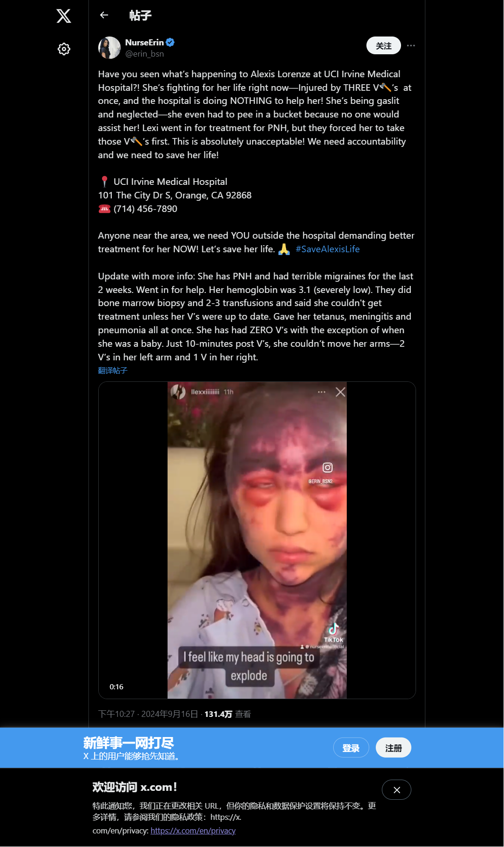This screenshot has height=847, width=504.
Task: Click the 注册 sign-up button
Action: (394, 748)
